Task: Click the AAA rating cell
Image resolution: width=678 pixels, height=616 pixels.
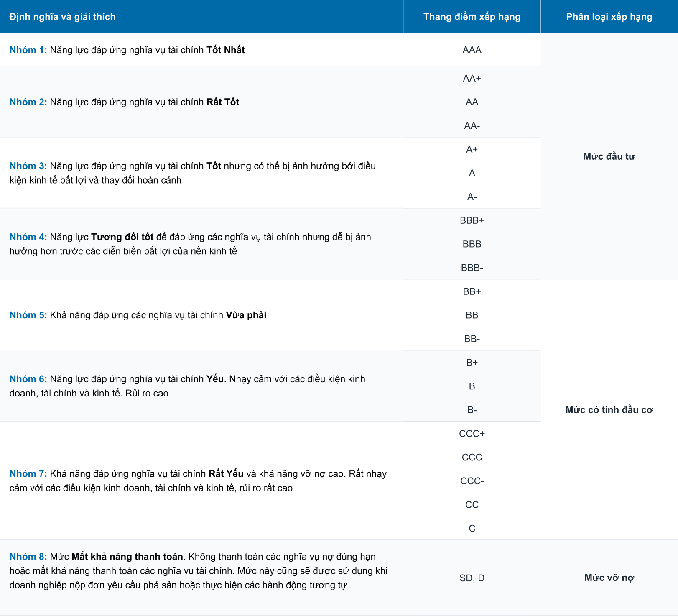Action: click(x=472, y=50)
